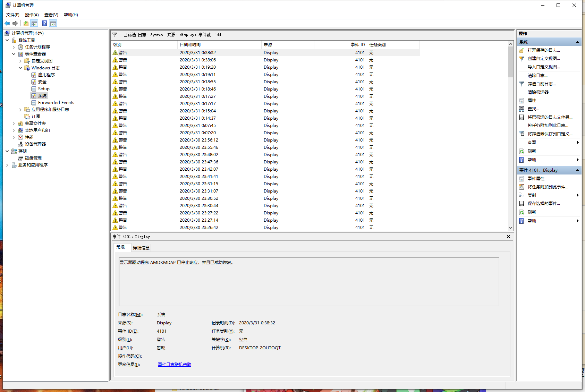
Task: Select 磁盘管理 in the tree
Action: (33, 158)
